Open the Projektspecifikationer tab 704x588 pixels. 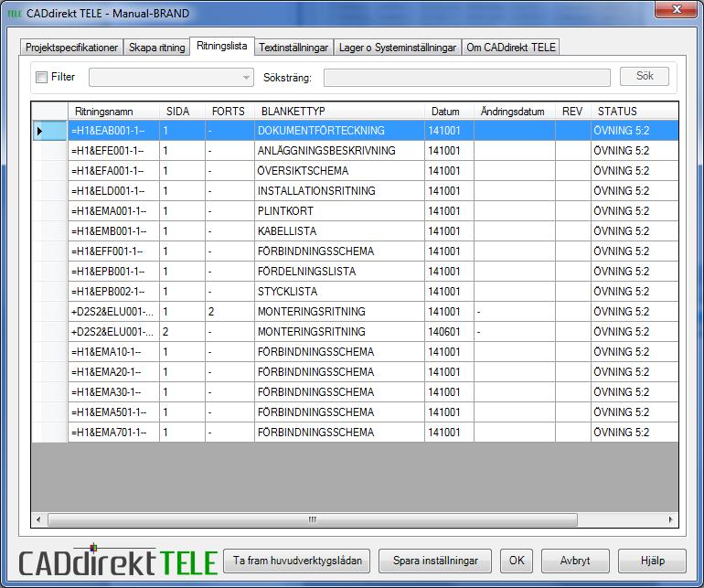[71, 48]
